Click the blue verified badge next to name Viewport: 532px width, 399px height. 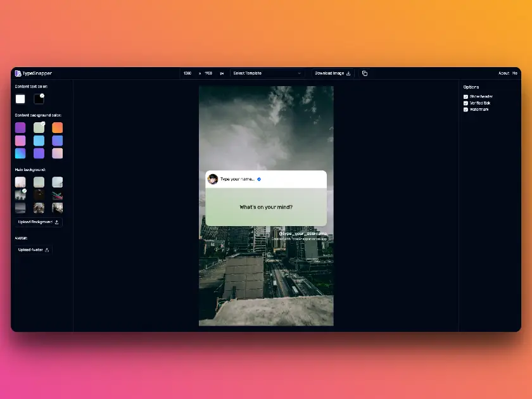(x=258, y=179)
